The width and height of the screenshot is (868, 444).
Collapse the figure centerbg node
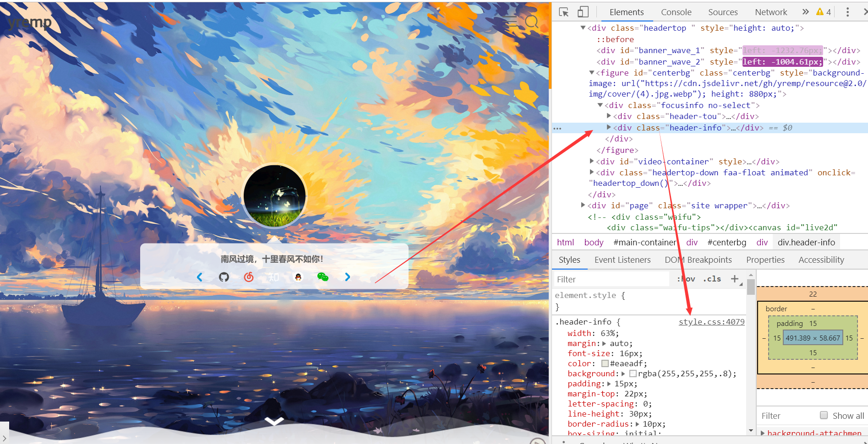pyautogui.click(x=592, y=73)
